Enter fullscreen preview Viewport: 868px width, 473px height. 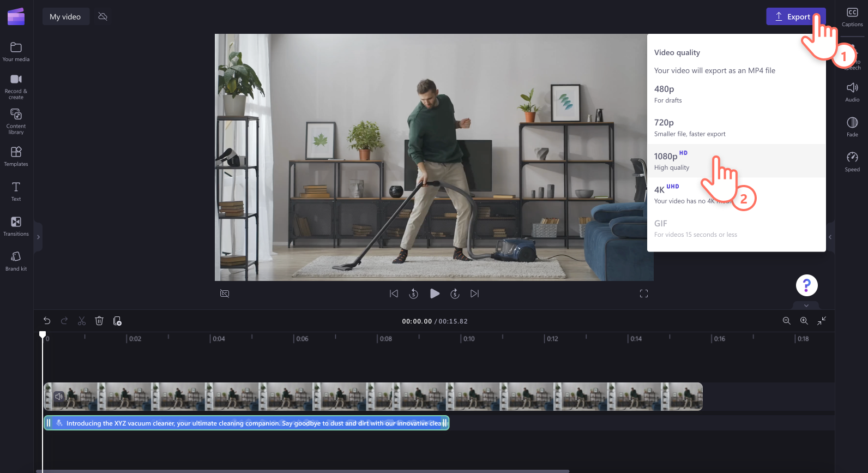(x=644, y=294)
